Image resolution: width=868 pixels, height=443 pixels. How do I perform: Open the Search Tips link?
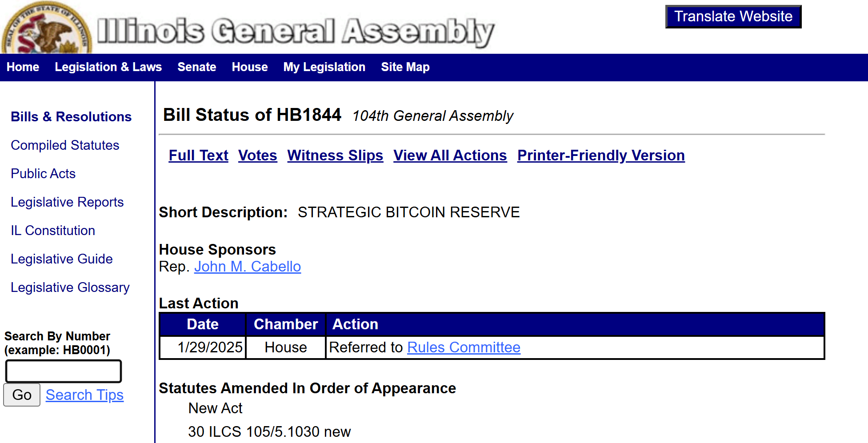84,395
